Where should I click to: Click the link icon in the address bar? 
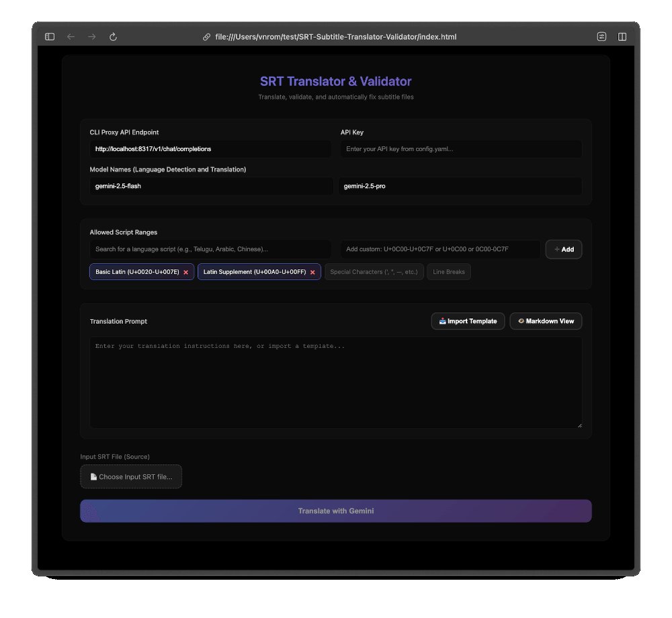206,37
